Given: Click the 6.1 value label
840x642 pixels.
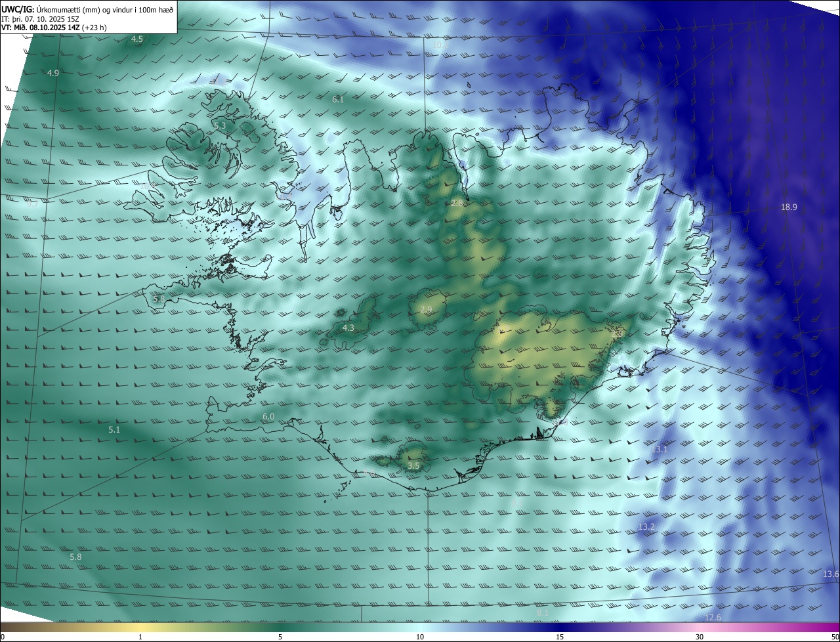Looking at the screenshot, I should tap(338, 100).
